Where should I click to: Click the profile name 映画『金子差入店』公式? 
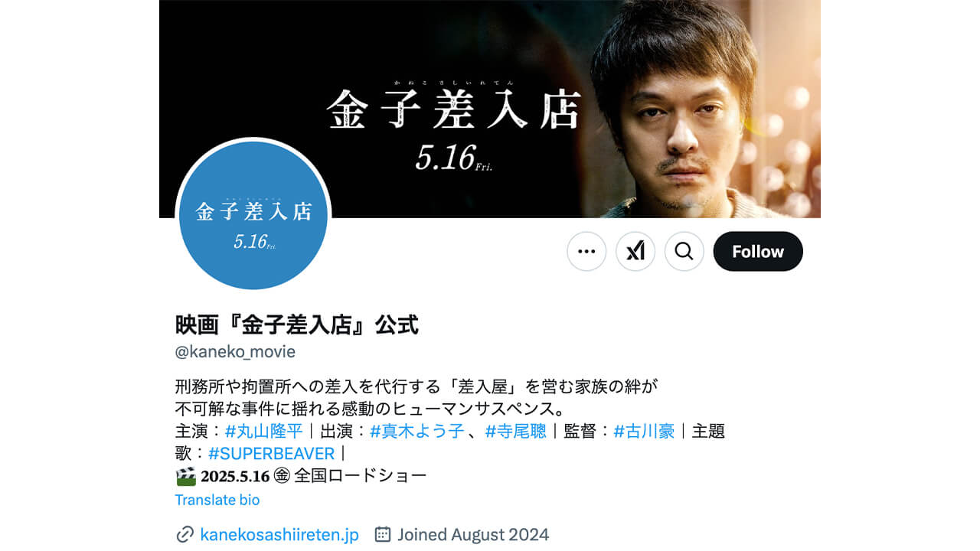click(x=297, y=324)
